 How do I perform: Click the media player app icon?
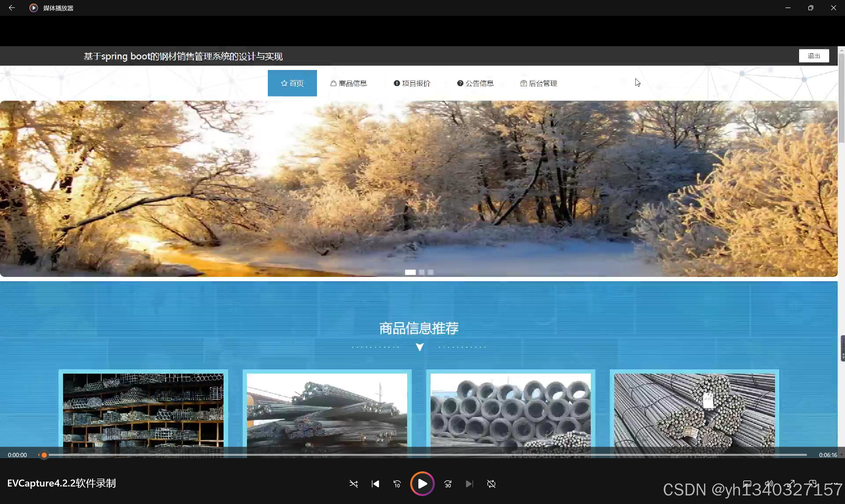click(x=33, y=8)
